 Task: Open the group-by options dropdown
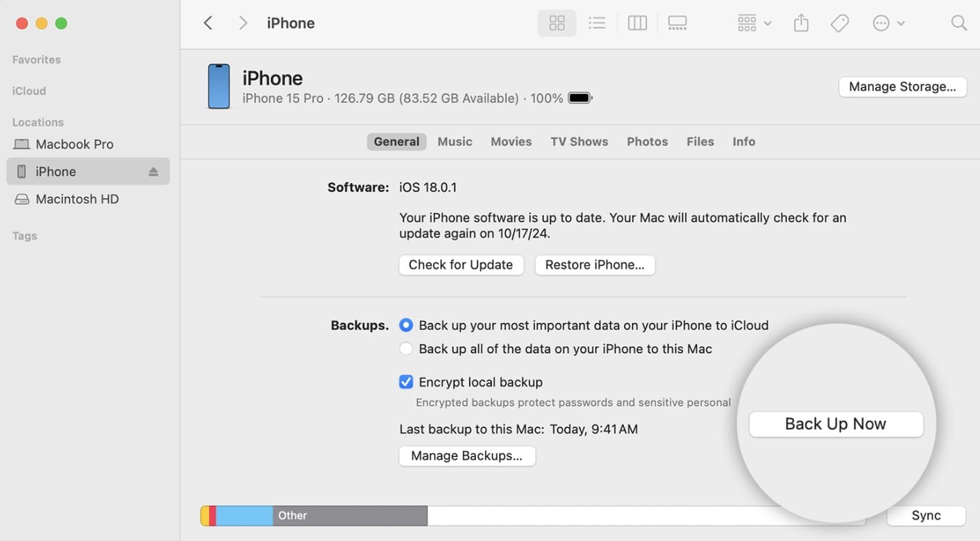coord(754,23)
